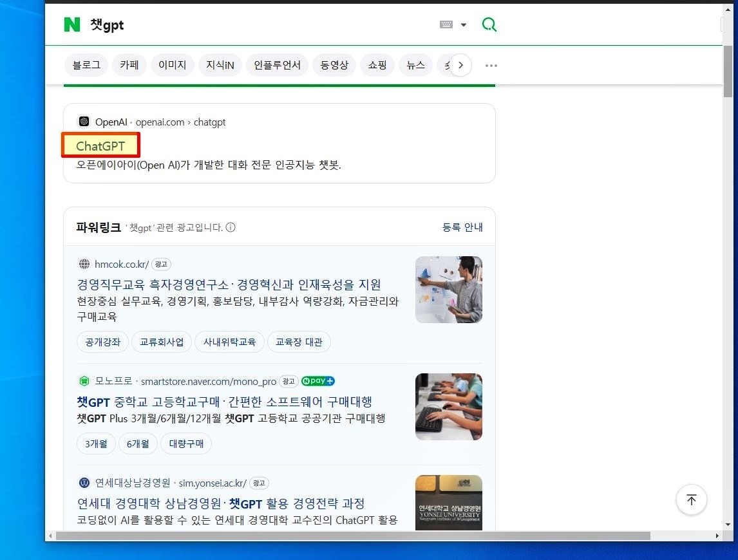Select the 쇼핑 tab
738x560 pixels.
coord(377,65)
